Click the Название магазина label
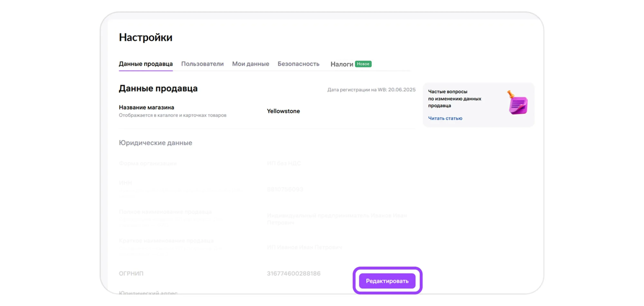 click(146, 107)
